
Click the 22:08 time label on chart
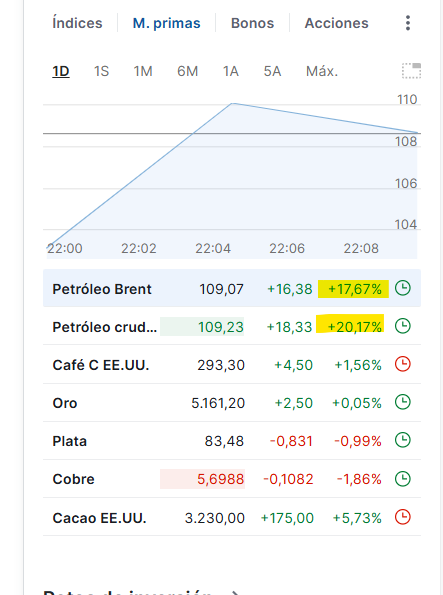click(x=361, y=249)
